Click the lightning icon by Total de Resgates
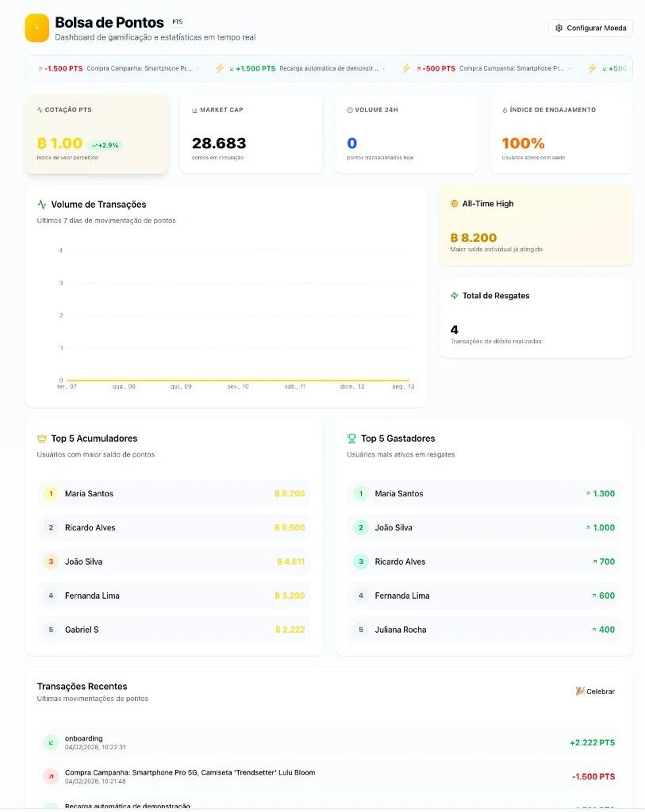 [x=455, y=296]
